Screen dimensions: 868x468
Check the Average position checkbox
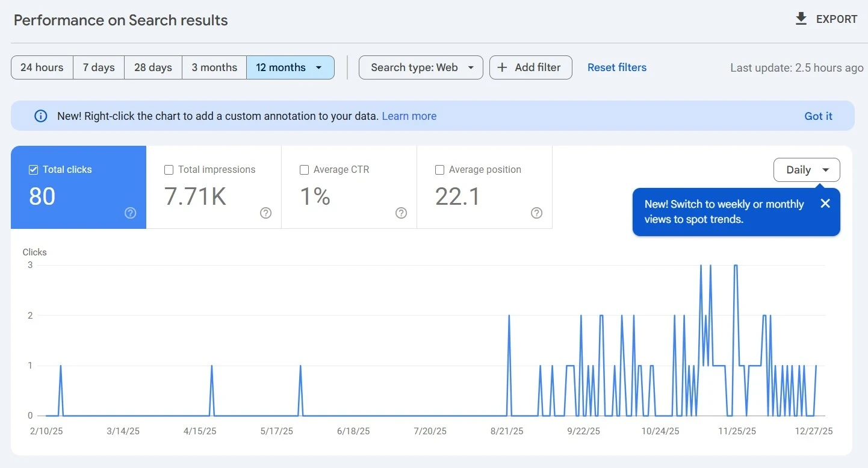click(440, 170)
